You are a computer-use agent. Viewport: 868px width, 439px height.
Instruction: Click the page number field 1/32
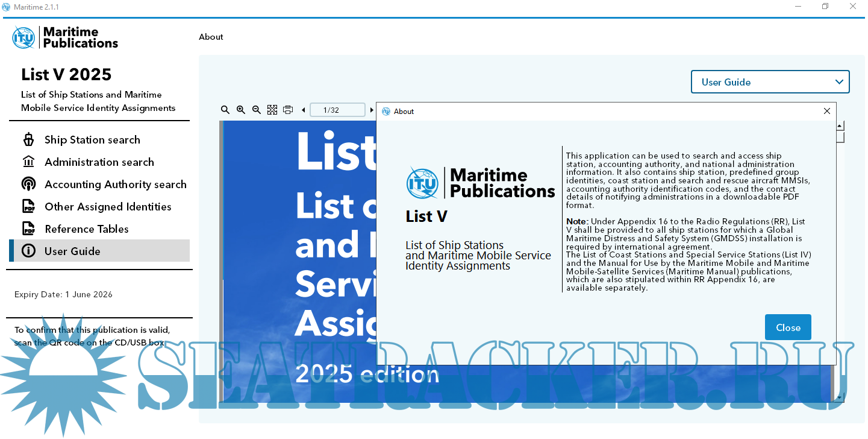pos(337,110)
